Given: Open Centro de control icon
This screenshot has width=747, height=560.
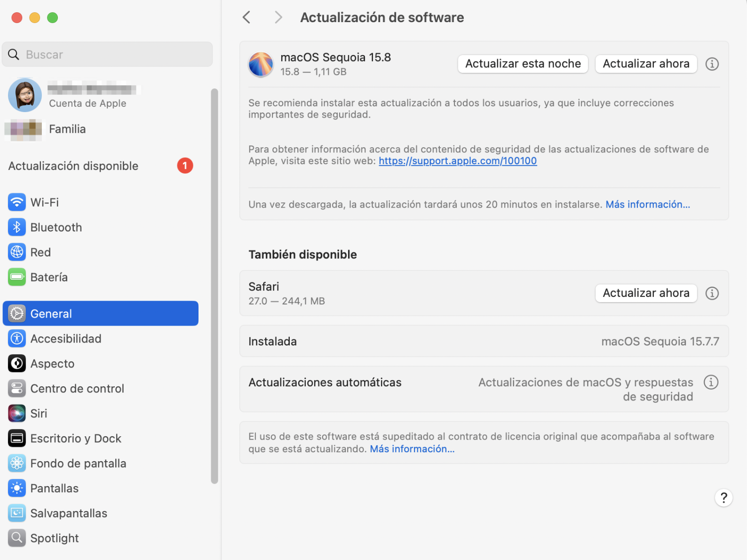Looking at the screenshot, I should click(17, 388).
